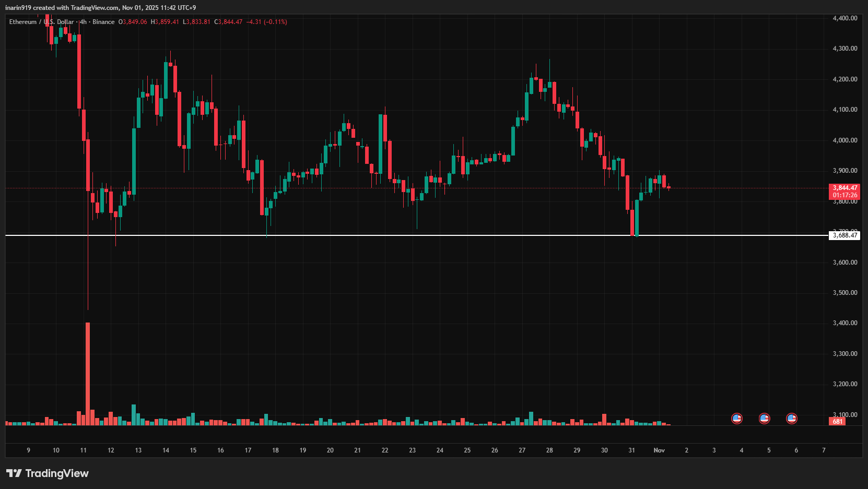Image resolution: width=868 pixels, height=489 pixels.
Task: Click the tallest red volume spike bar
Action: coord(88,373)
